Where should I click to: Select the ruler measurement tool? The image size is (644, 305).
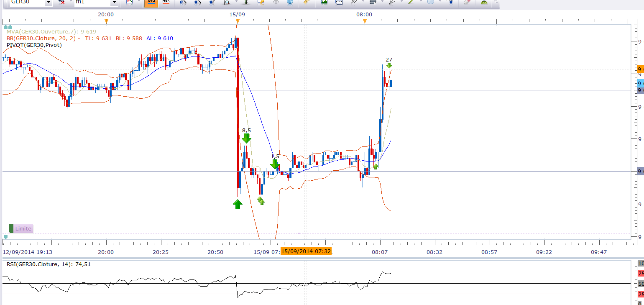point(306,2)
